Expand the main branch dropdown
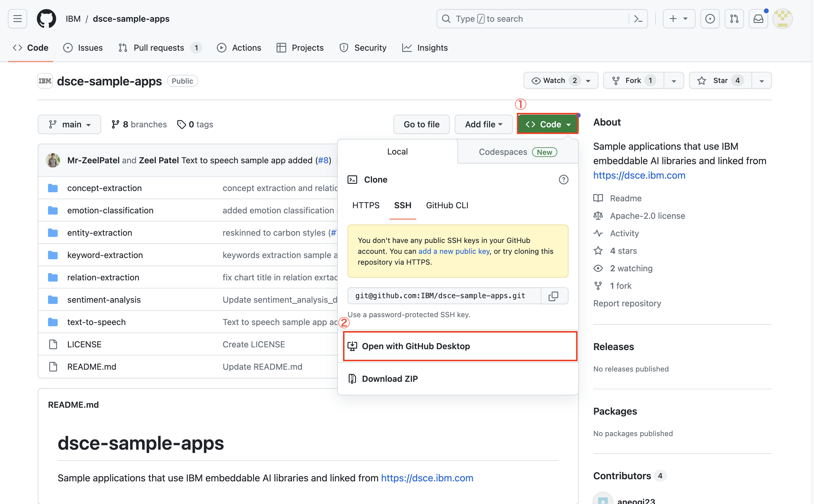 tap(69, 124)
